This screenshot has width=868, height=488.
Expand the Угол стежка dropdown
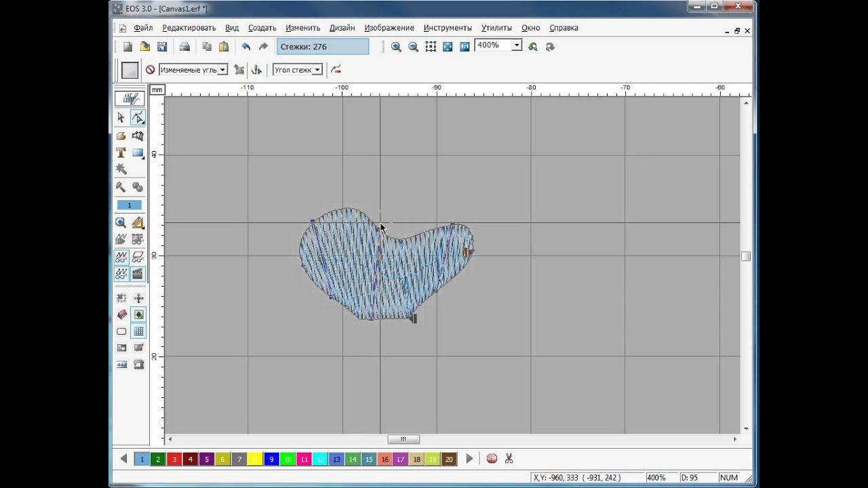tap(317, 70)
